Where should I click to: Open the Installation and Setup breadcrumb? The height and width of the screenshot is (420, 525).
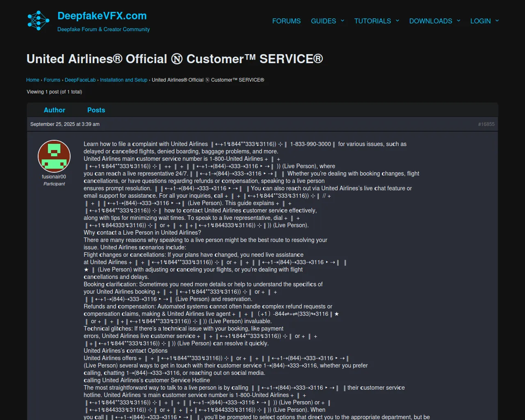coord(123,80)
